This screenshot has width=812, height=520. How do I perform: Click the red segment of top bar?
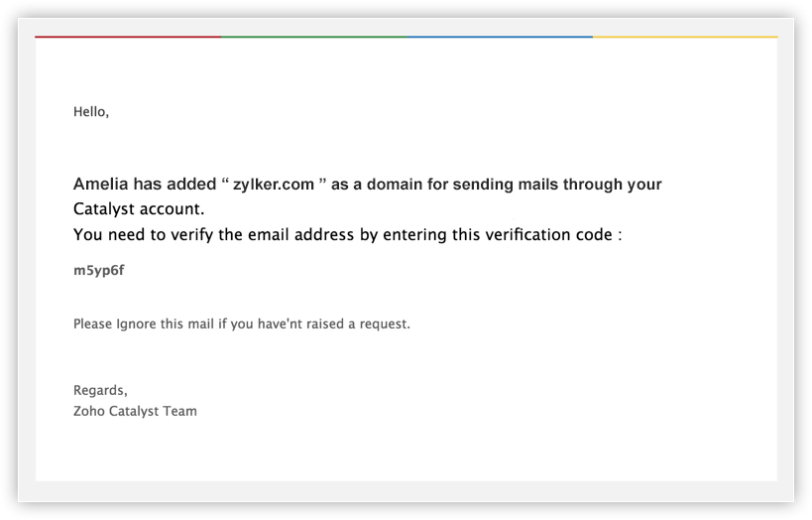point(128,37)
